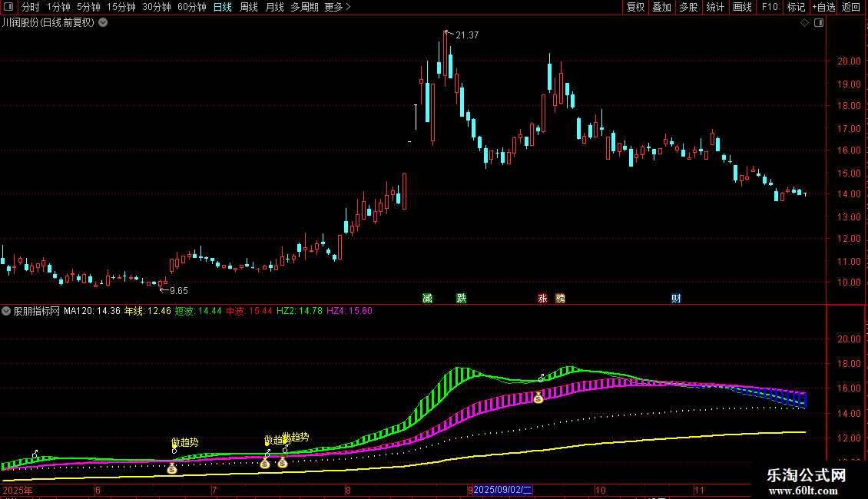Add stock with +自选 button

823,7
